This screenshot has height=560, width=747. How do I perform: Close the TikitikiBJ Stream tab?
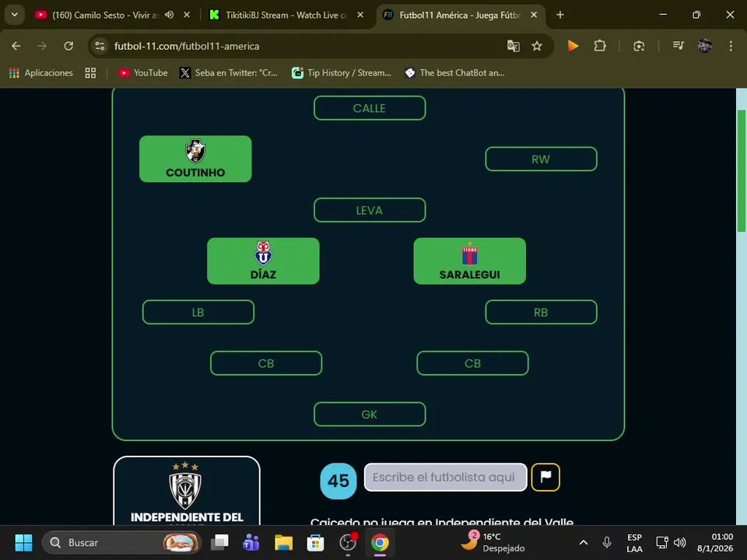point(360,15)
